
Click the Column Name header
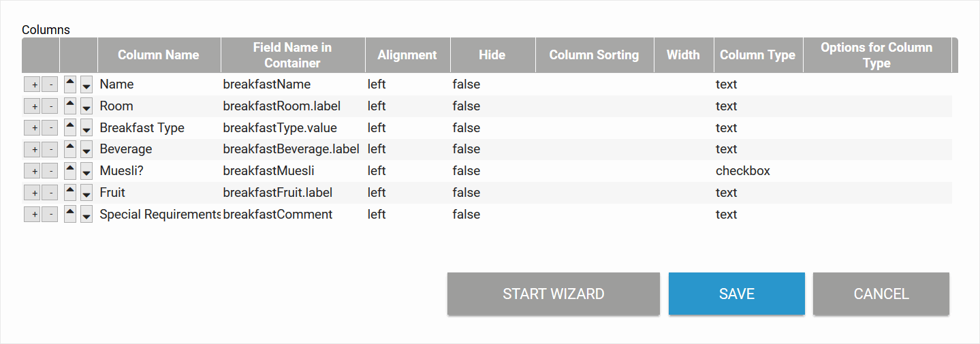(158, 55)
